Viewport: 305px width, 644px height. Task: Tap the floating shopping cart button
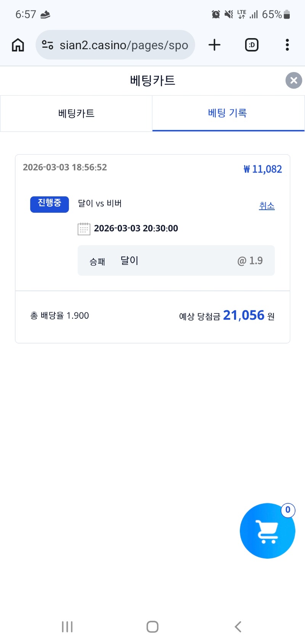click(267, 531)
